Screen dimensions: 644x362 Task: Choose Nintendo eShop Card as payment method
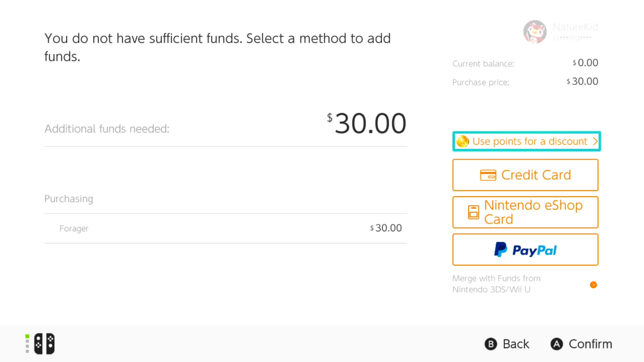coord(525,212)
